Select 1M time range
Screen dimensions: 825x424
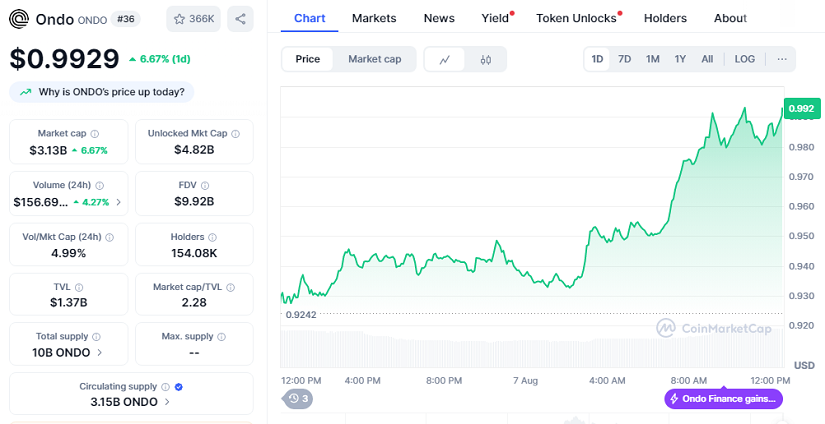pyautogui.click(x=652, y=59)
